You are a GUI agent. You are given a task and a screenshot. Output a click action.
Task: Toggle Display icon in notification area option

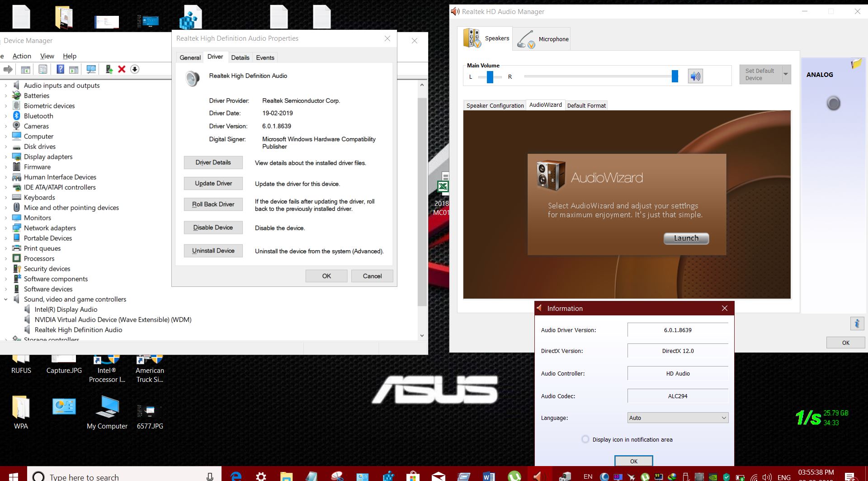585,439
